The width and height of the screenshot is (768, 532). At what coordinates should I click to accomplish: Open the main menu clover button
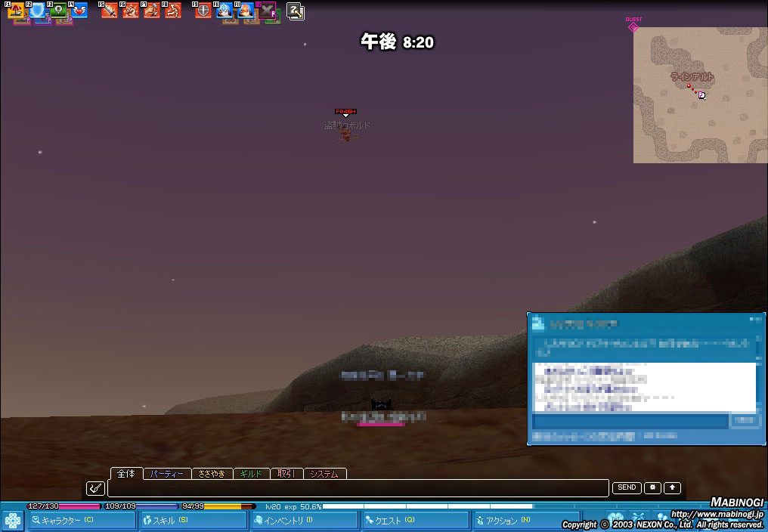pyautogui.click(x=13, y=521)
